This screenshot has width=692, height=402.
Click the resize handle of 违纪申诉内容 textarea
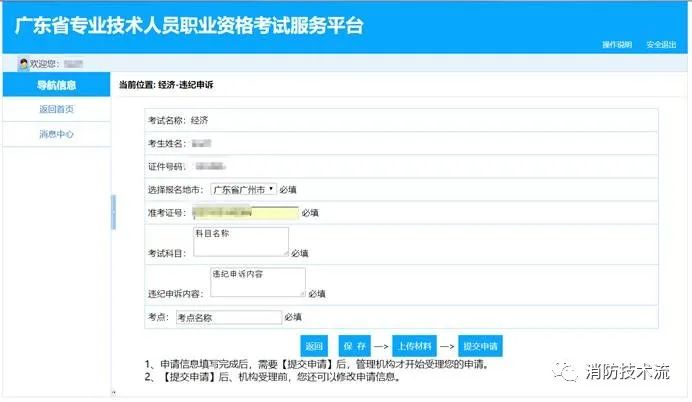pyautogui.click(x=302, y=294)
